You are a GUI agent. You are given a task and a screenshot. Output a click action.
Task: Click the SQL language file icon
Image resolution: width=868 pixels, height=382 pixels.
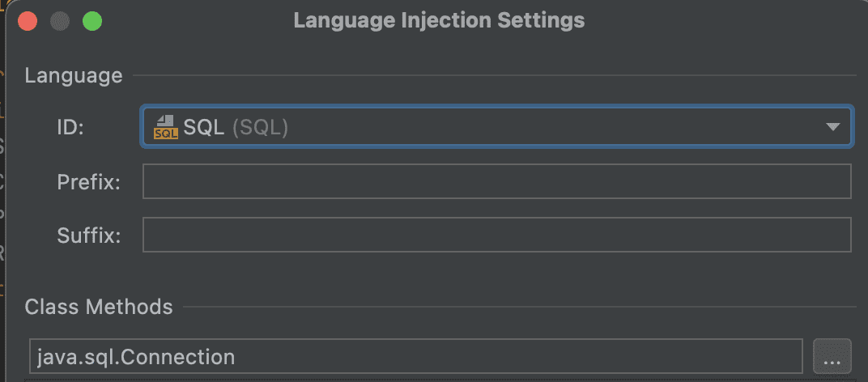pyautogui.click(x=165, y=127)
